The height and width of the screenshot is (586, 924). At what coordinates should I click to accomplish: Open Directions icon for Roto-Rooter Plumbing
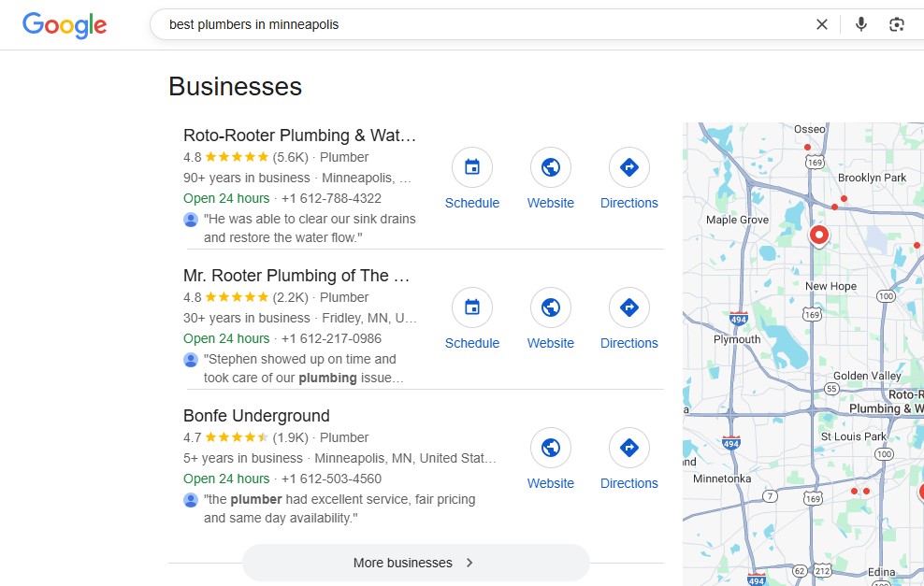[x=628, y=167]
